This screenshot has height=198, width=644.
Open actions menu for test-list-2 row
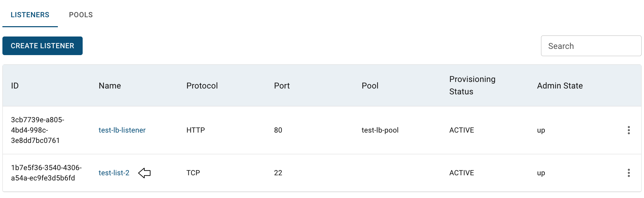click(629, 173)
